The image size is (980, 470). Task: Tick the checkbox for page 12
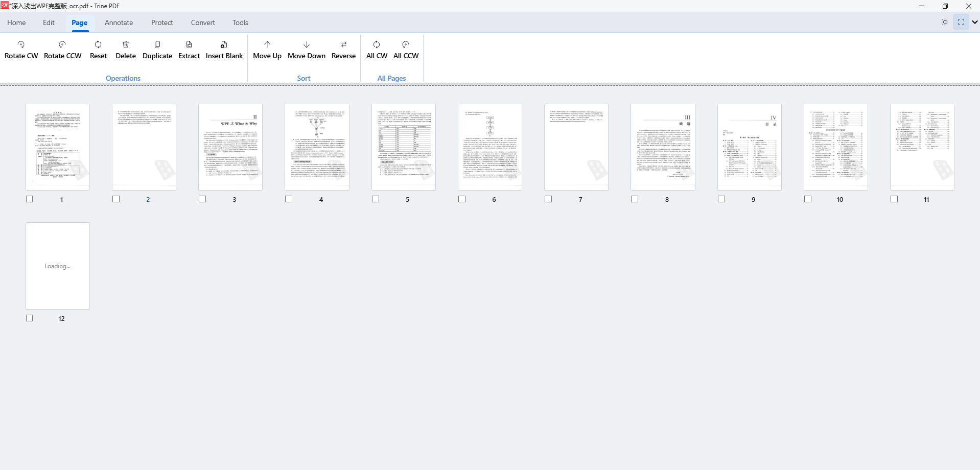(x=30, y=318)
